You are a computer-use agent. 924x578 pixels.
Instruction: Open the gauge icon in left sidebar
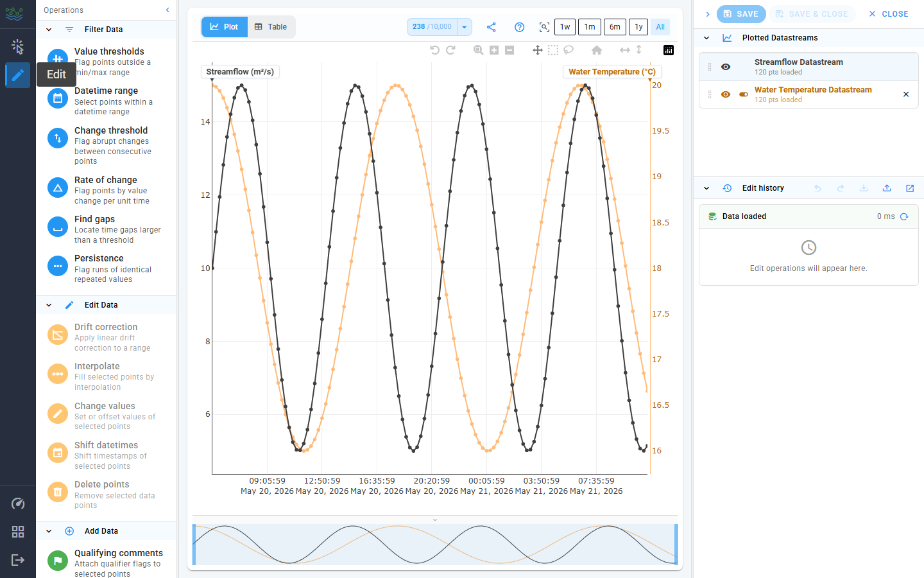coord(18,504)
